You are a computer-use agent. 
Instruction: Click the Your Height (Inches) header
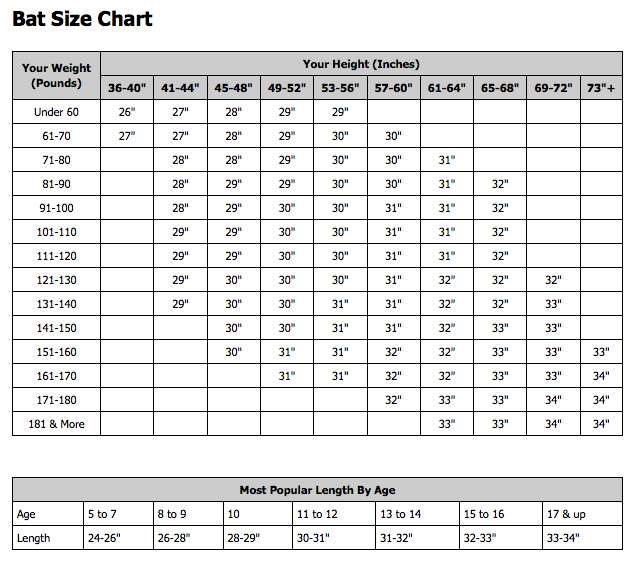pyautogui.click(x=361, y=64)
